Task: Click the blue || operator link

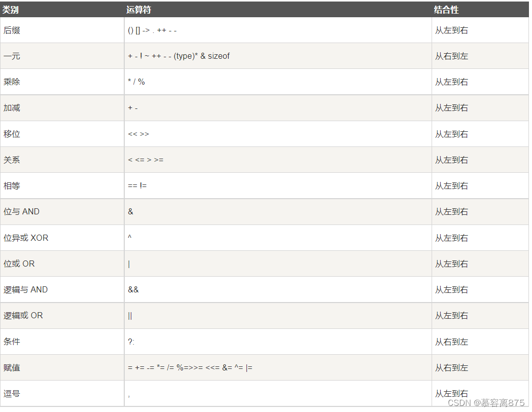Action: [x=130, y=316]
